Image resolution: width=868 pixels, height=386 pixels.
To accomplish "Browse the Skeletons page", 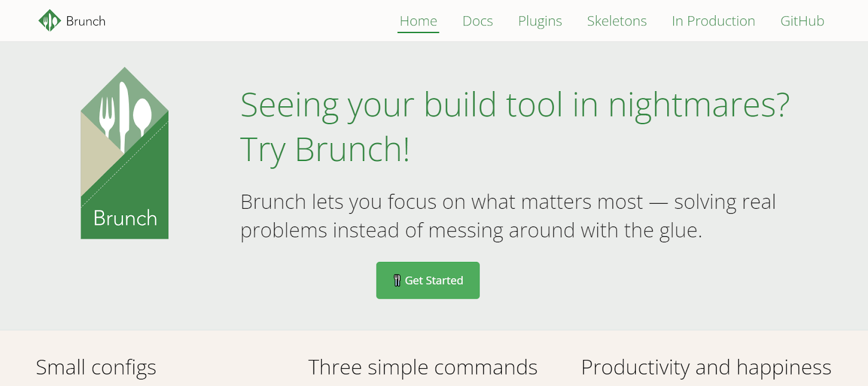I will 616,21.
